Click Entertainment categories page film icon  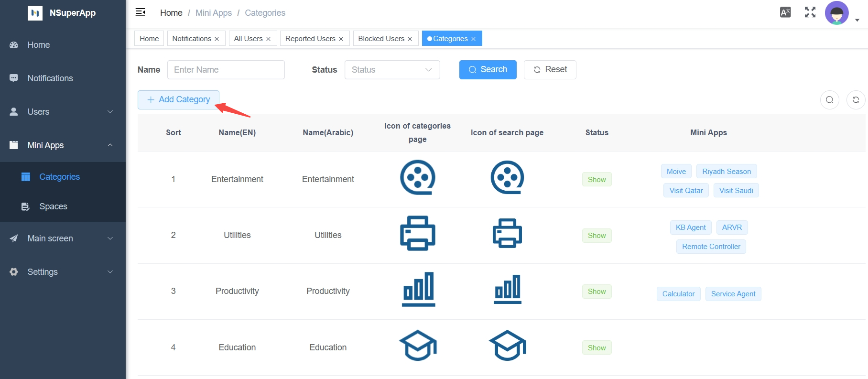click(417, 178)
